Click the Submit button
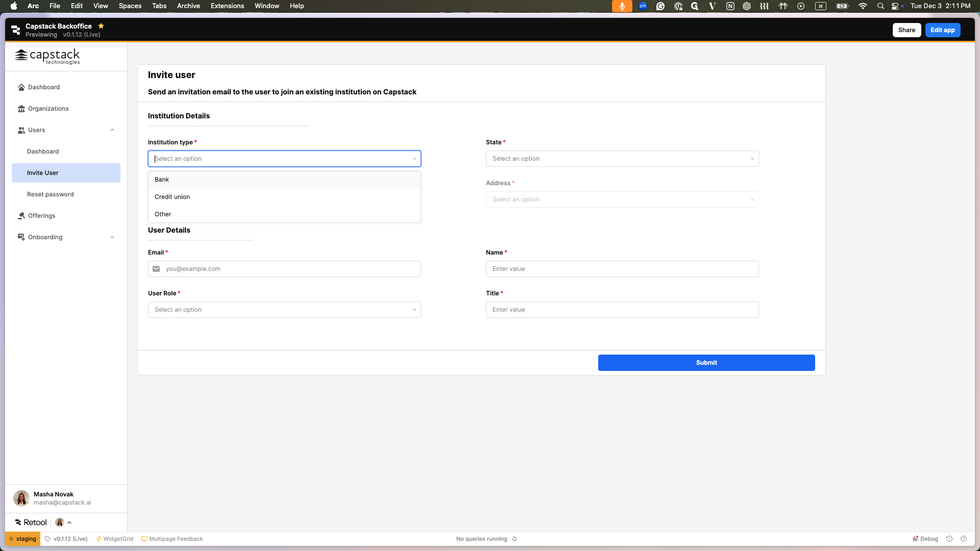The image size is (980, 551). pyautogui.click(x=706, y=363)
